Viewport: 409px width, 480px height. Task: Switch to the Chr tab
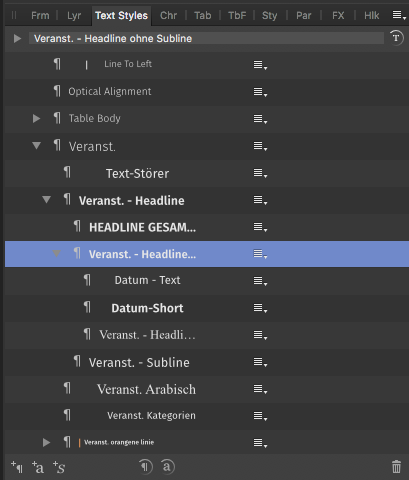168,15
